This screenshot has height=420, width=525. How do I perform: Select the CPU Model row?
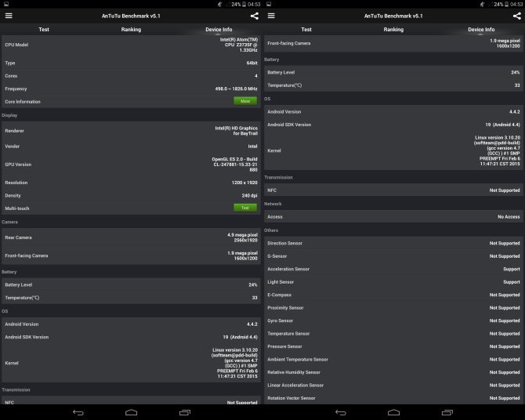click(x=132, y=45)
